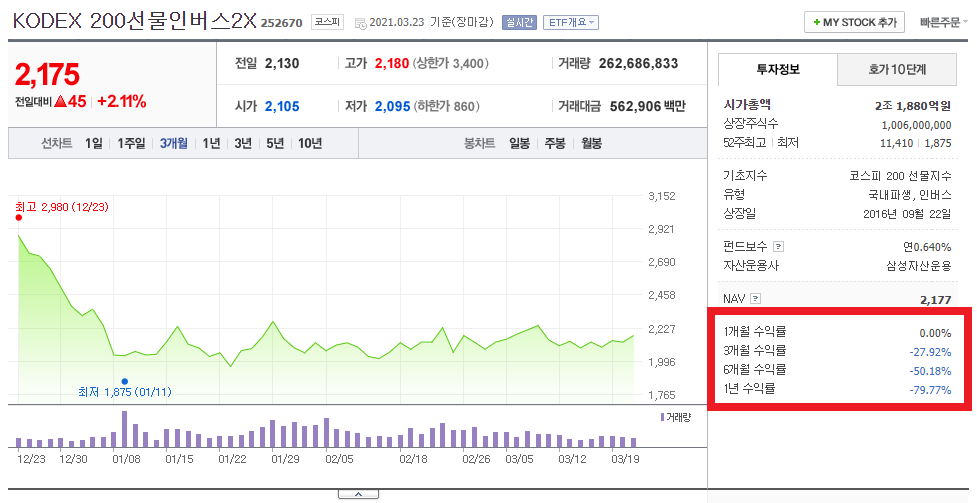Click the NAV value 2,177
Viewport: 977px width, 503px height.
pos(936,300)
